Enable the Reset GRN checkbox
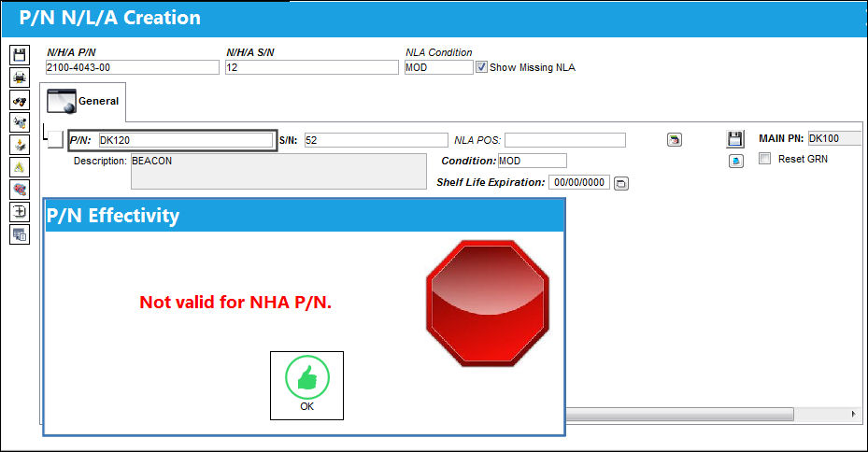The image size is (868, 452). click(x=764, y=158)
